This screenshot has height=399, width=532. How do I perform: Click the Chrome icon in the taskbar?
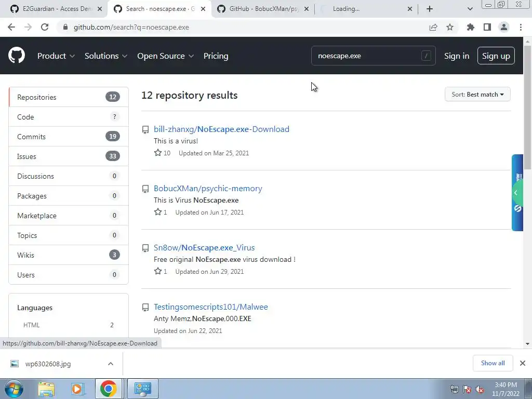coord(108,389)
